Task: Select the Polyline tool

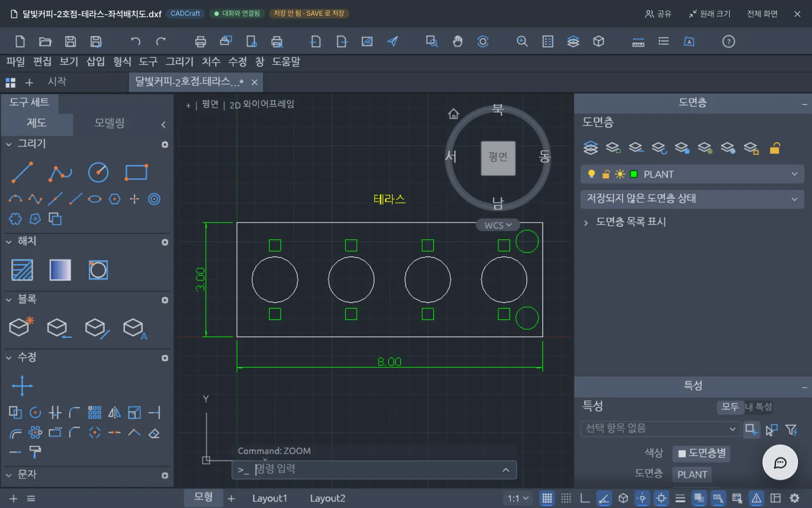Action: point(60,173)
